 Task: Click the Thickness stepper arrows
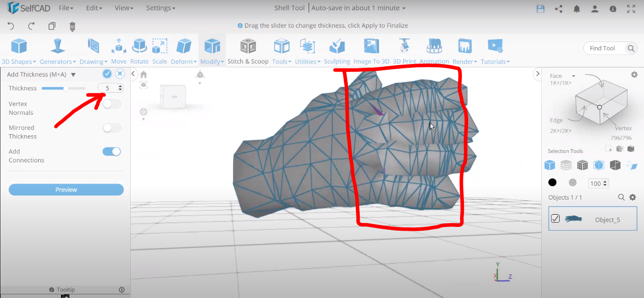tap(120, 88)
